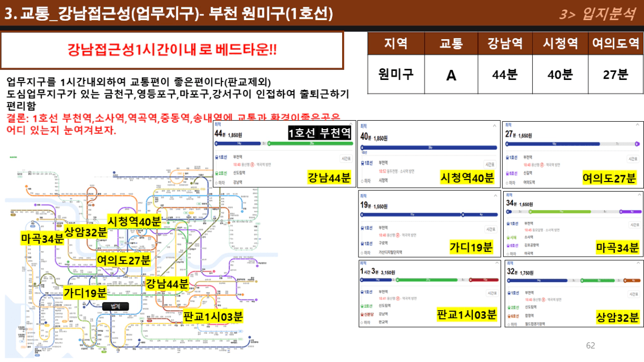Click the '가디19분' label on the subway map
The height and width of the screenshot is (362, 644).
(x=85, y=293)
